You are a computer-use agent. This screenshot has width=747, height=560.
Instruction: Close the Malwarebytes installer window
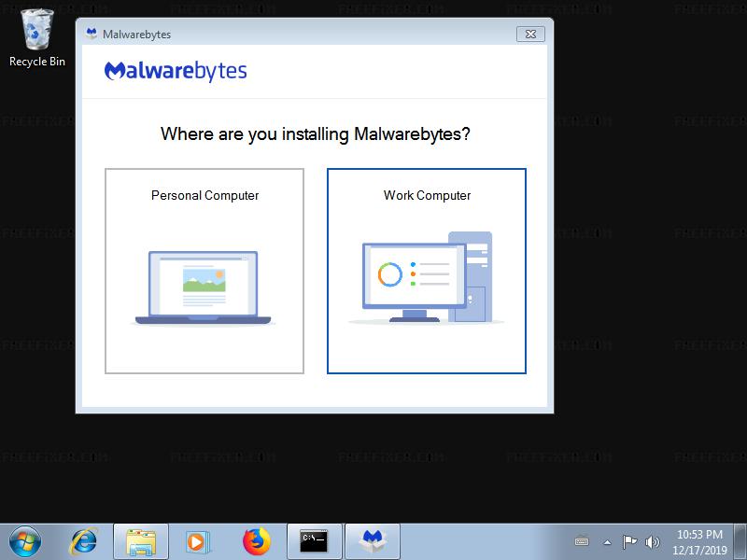coord(530,34)
